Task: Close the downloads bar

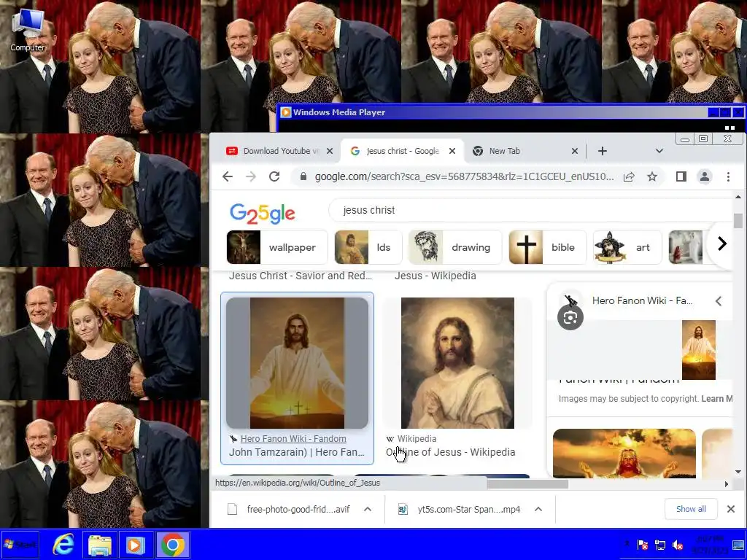Action: pos(730,509)
